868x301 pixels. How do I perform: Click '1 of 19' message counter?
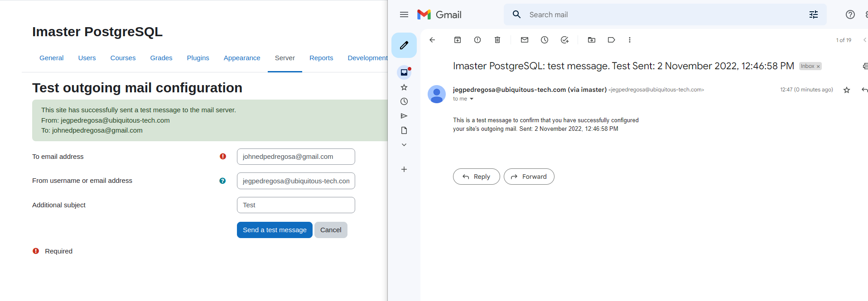pyautogui.click(x=844, y=40)
